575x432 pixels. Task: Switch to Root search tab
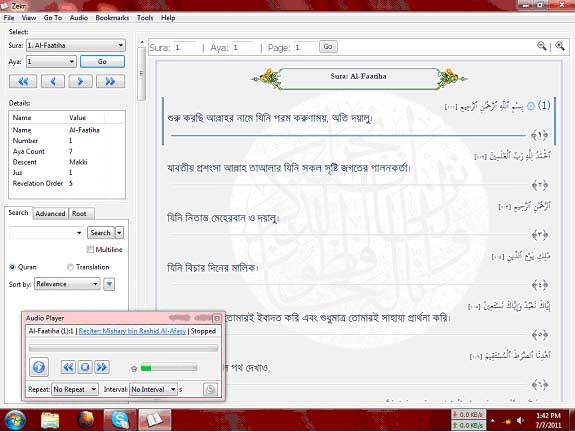tap(79, 213)
